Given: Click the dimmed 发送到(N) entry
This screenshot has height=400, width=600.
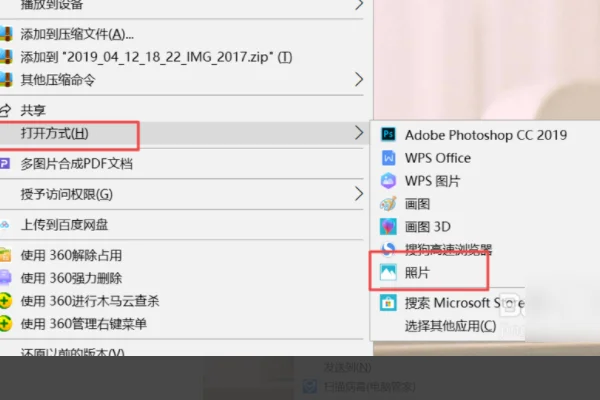Looking at the screenshot, I should tap(347, 367).
